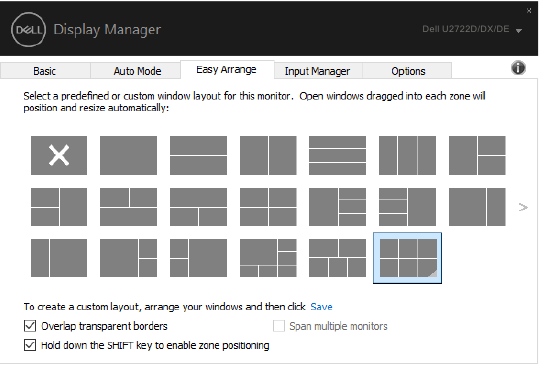Pick the two horizontal rows layout
Image resolution: width=541 pixels, height=367 pixels.
click(x=198, y=155)
